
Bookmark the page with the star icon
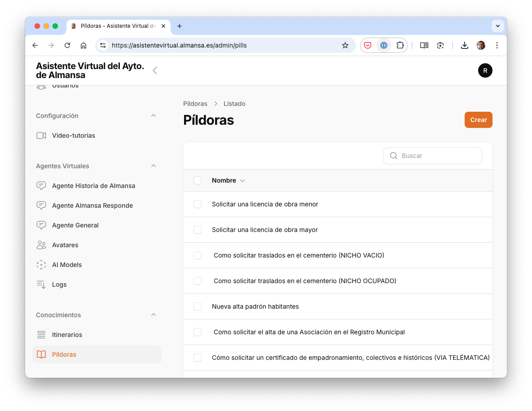345,45
